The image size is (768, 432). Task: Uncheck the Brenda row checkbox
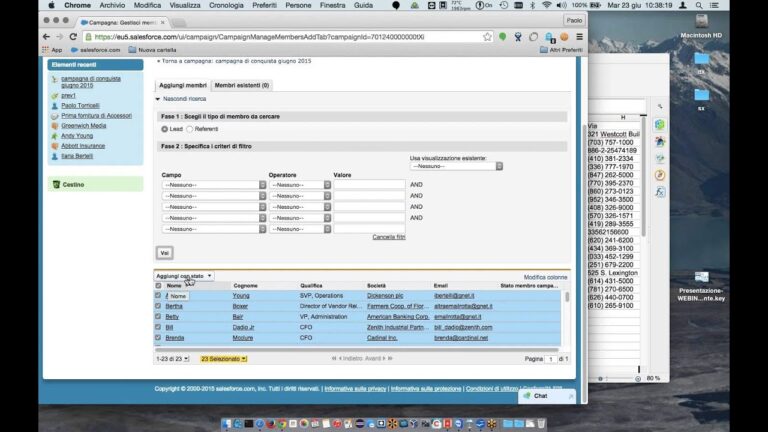coord(158,338)
